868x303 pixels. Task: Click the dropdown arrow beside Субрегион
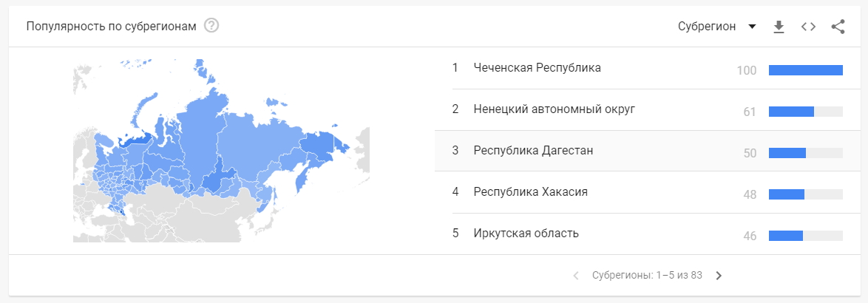click(752, 27)
